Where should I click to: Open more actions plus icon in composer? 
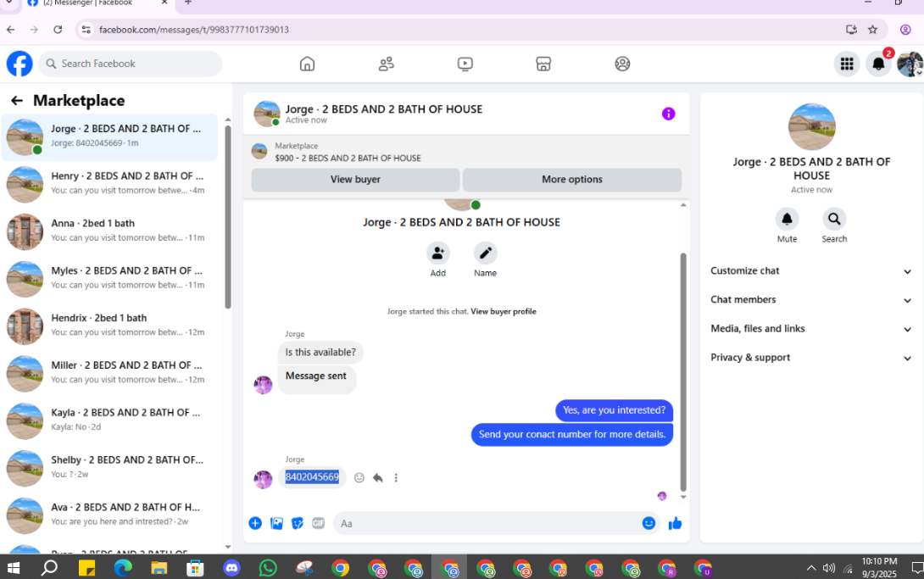[255, 523]
